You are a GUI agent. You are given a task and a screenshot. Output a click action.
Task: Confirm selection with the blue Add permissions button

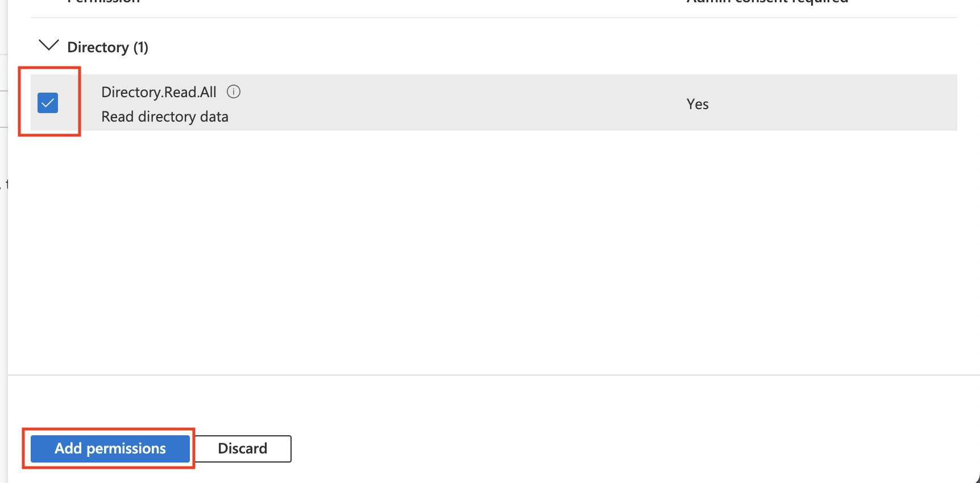click(x=110, y=448)
